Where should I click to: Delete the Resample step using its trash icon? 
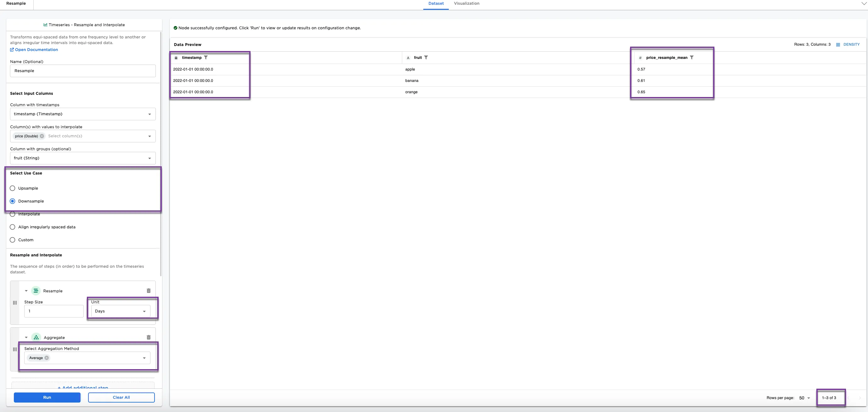point(149,291)
